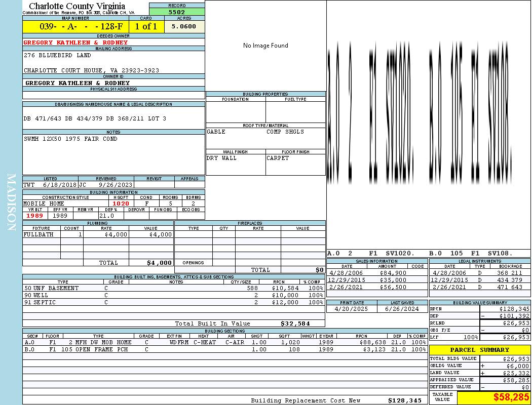Click the red taxable value $58,285
532x405 pixels.
point(511,397)
